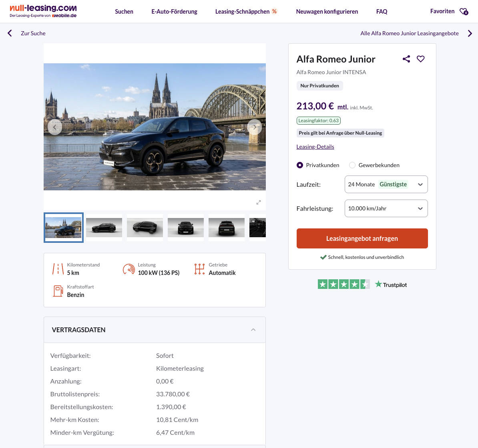478x448 pixels.
Task: Click the Leasingangebot anfragen button
Action: (362, 238)
